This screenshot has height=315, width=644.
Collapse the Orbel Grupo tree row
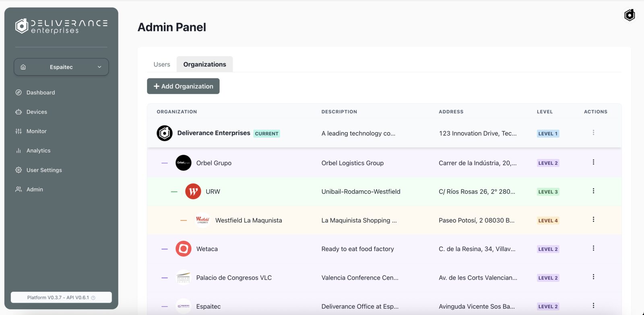[165, 163]
